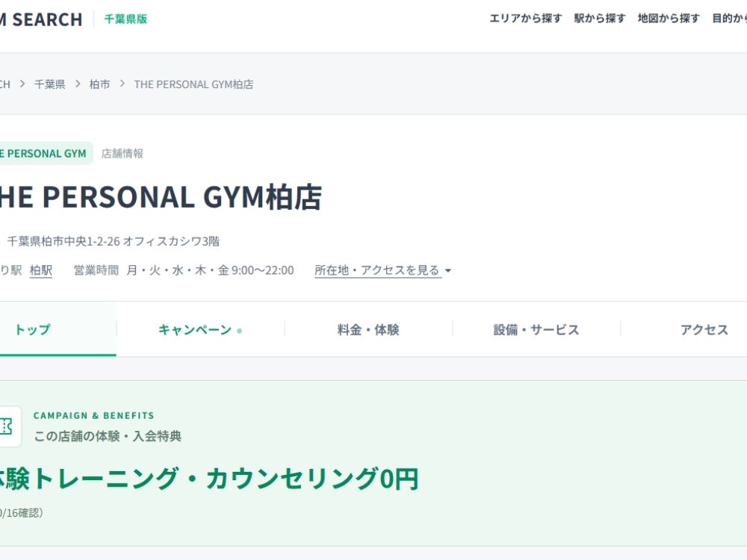747x560 pixels.
Task: Click the THE PERSONAL GYM柏店 breadcrumb text
Action: (194, 84)
